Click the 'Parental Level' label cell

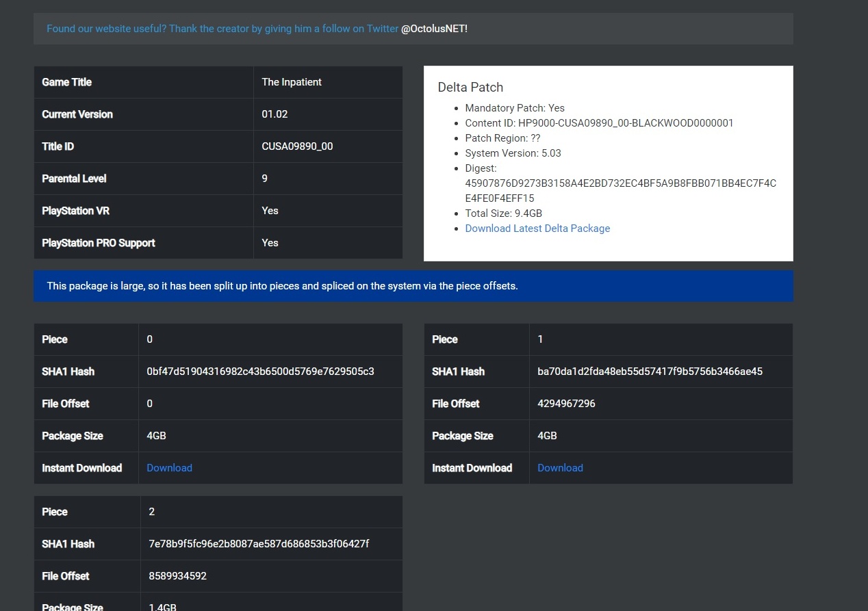(144, 179)
